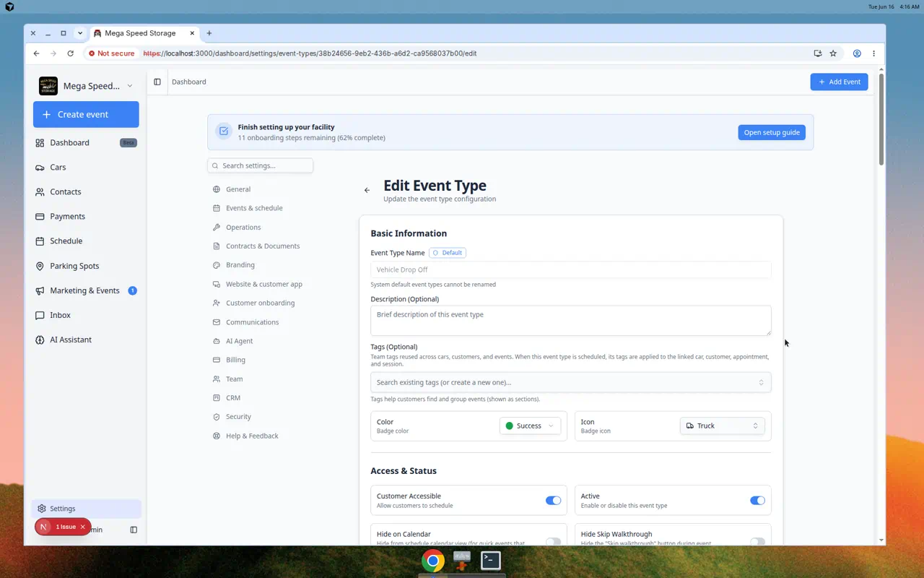Open Branding settings
The image size is (924, 578).
click(x=240, y=265)
